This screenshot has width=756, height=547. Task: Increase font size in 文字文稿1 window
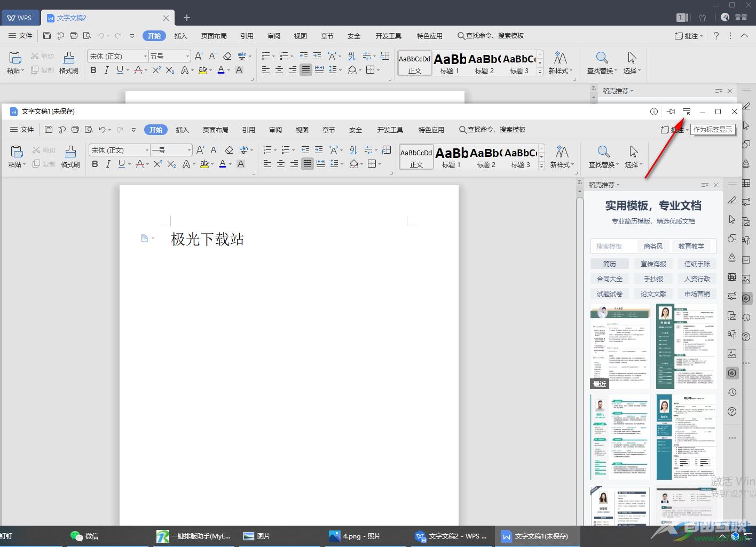click(x=200, y=150)
